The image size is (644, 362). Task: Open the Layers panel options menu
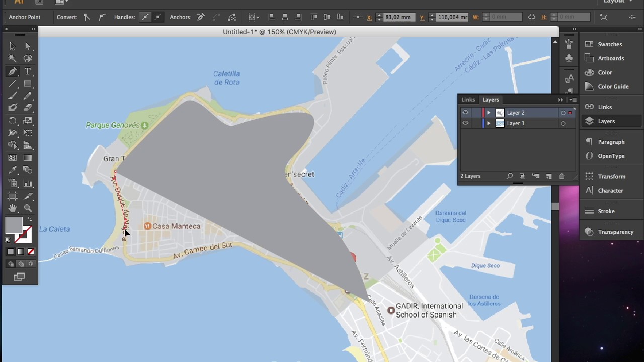pos(573,100)
